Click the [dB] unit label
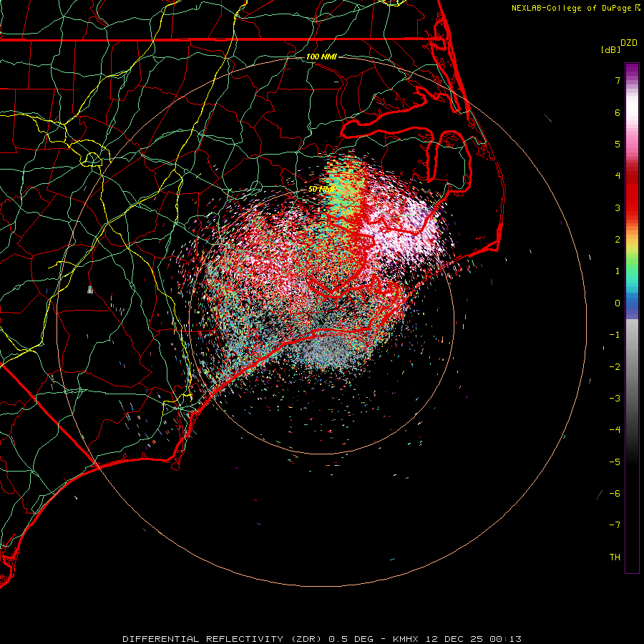The height and width of the screenshot is (644, 644). tap(610, 49)
